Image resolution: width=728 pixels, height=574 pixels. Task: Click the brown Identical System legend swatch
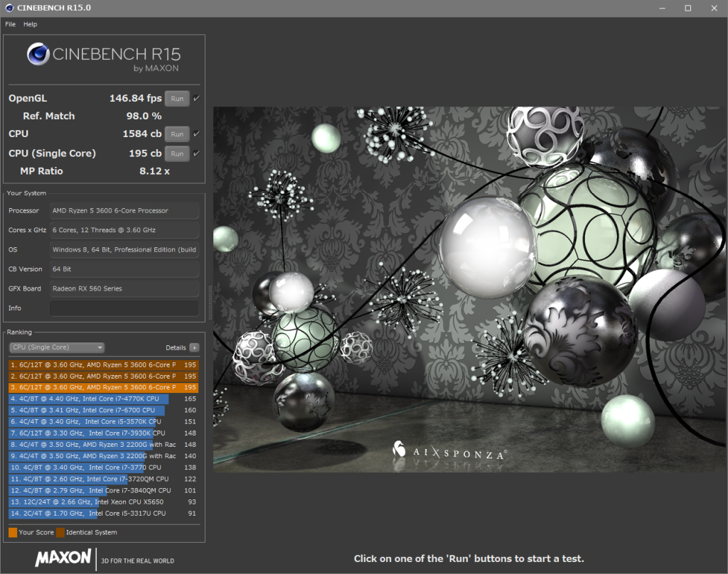click(x=60, y=532)
